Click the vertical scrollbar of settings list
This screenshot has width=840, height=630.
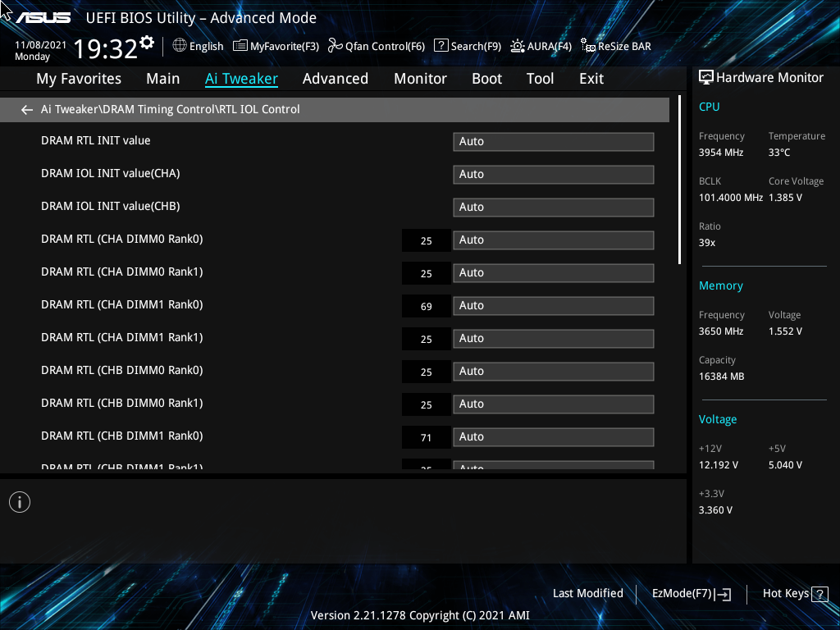click(x=680, y=180)
